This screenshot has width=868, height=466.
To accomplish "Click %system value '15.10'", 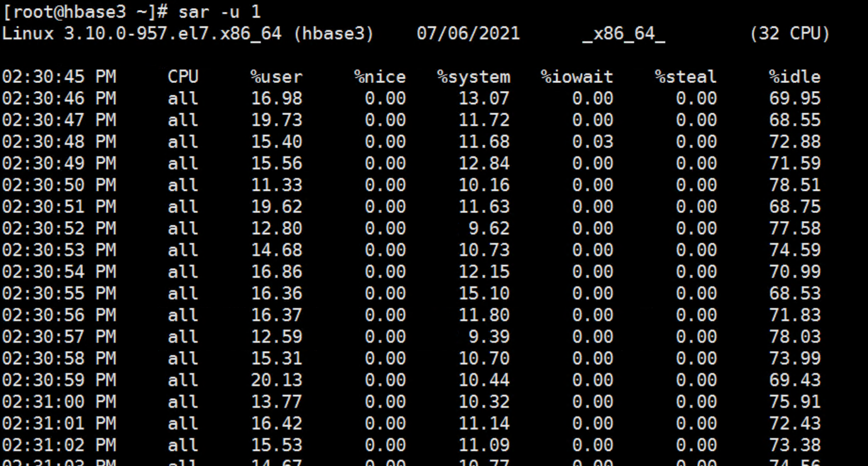I will (x=484, y=293).
